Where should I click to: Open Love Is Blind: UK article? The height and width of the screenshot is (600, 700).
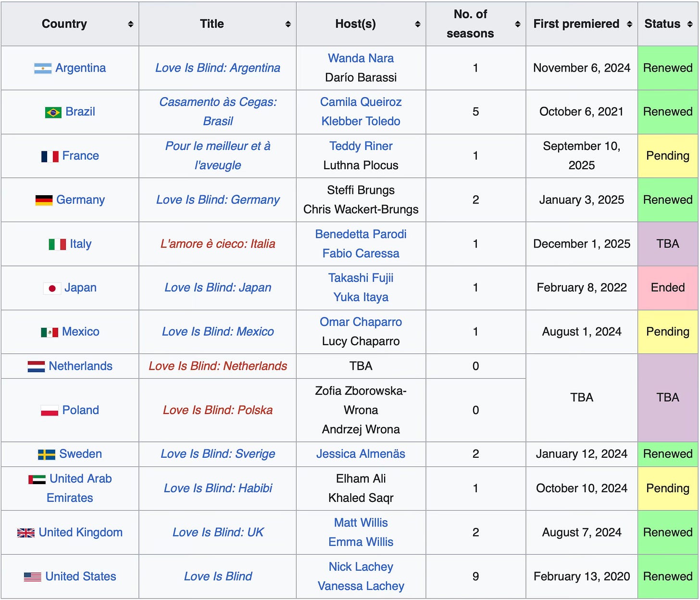[218, 532]
